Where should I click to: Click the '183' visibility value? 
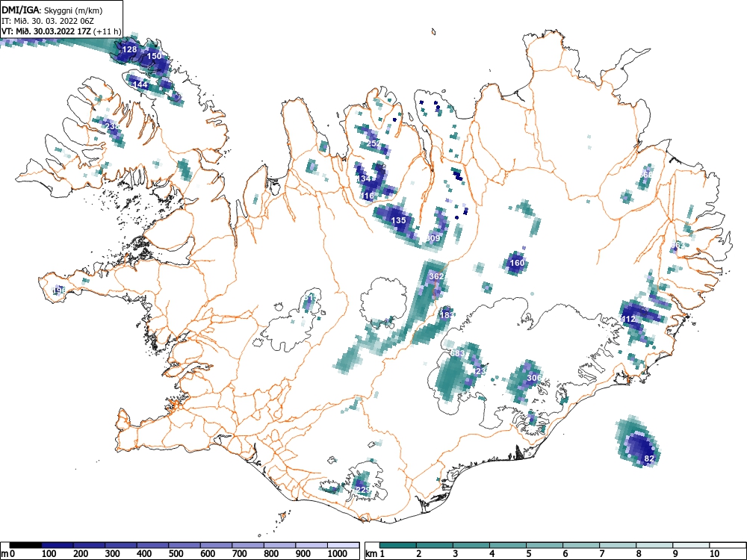pos(447,315)
